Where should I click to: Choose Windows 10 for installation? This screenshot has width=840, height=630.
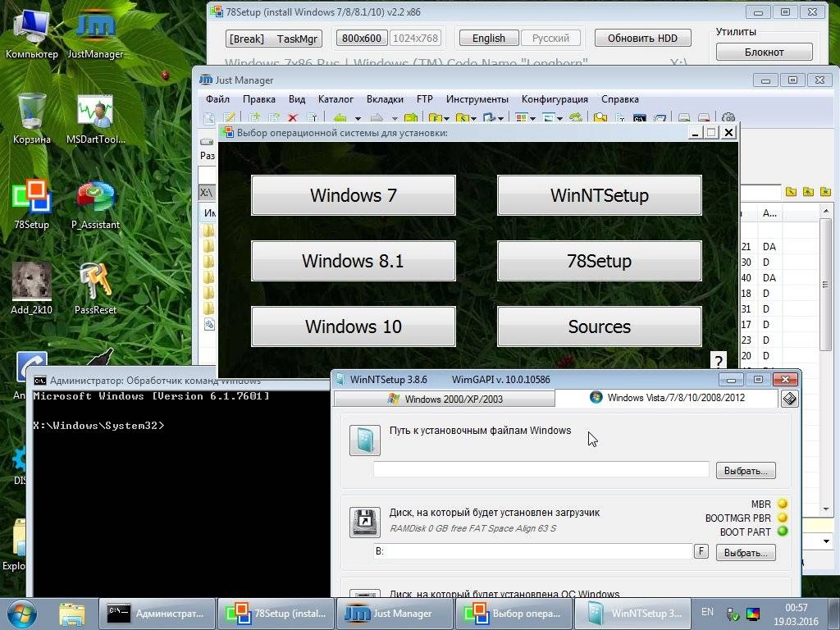click(x=353, y=326)
